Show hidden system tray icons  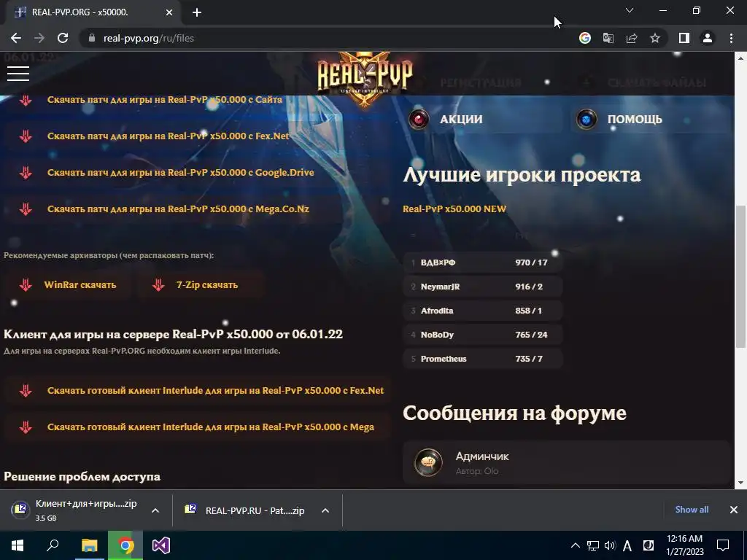[575, 545]
